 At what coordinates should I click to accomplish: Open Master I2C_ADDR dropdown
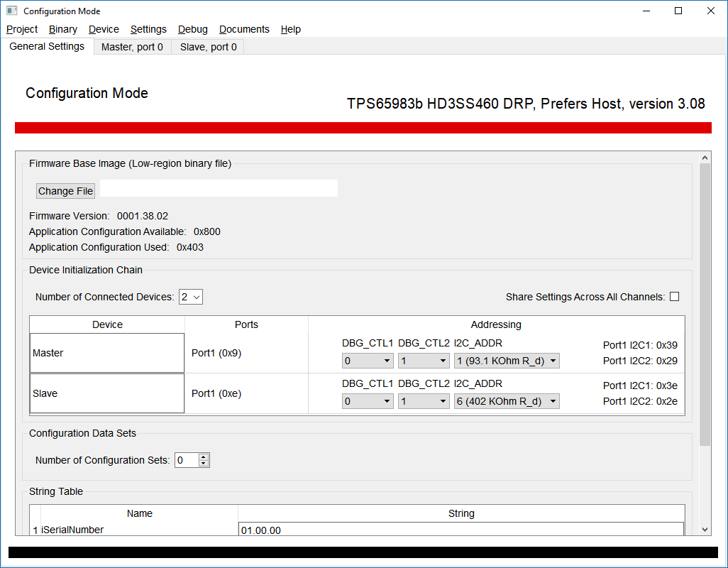tap(507, 361)
